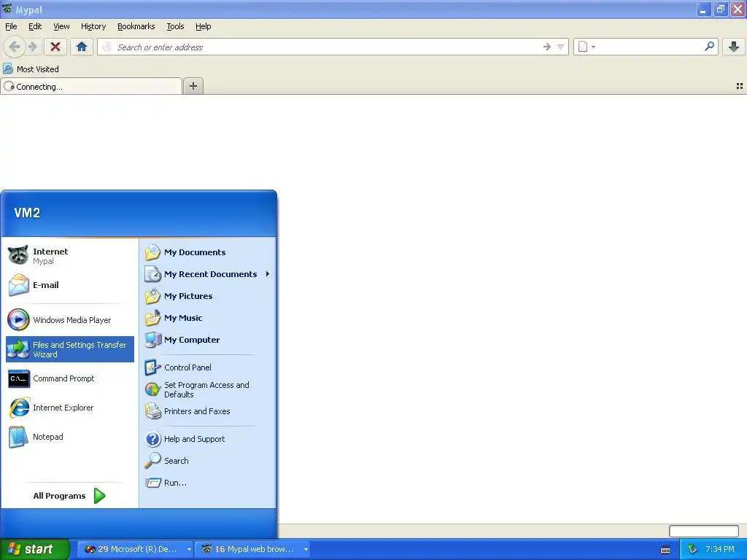Expand the Mypal web brow… taskbar group arrow
Screen dimensions: 747x560
point(306,549)
